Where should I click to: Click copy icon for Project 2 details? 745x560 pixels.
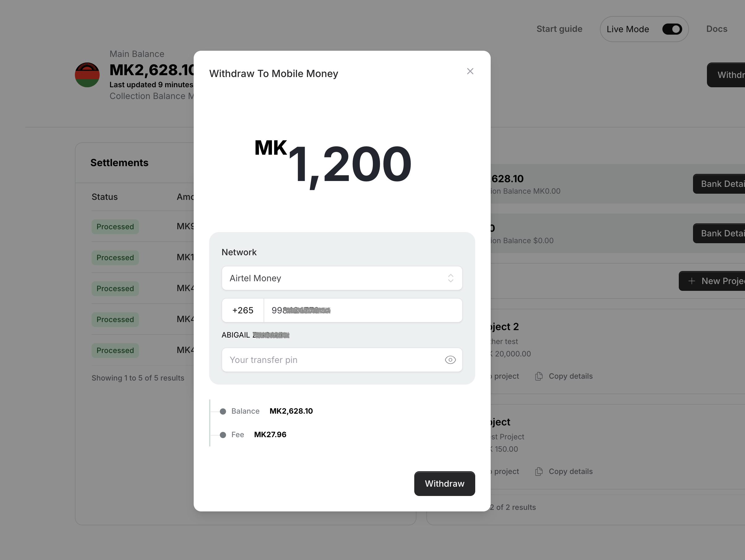pos(539,376)
